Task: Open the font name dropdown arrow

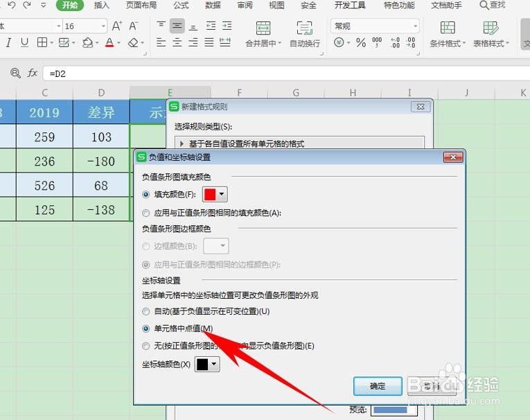Action: tap(58, 26)
